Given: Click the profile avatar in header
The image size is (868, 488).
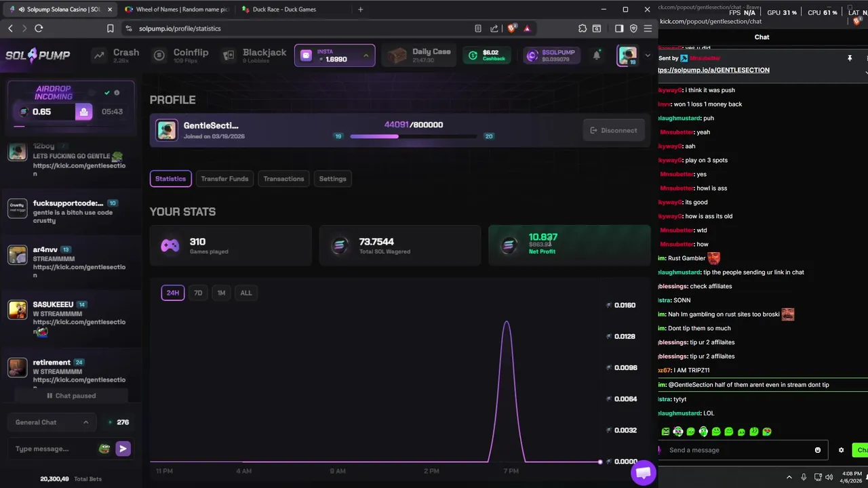Looking at the screenshot, I should coord(627,56).
